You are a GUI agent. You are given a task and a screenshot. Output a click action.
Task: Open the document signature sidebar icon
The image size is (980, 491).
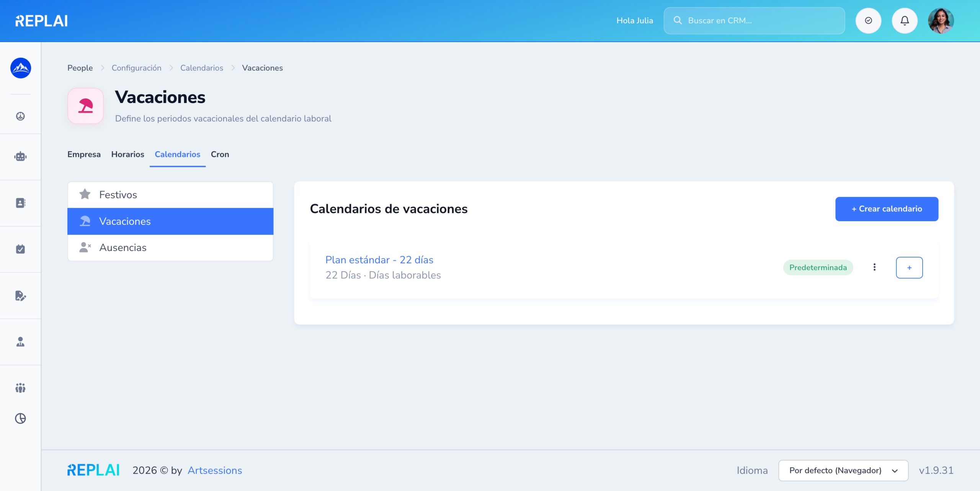point(21,295)
